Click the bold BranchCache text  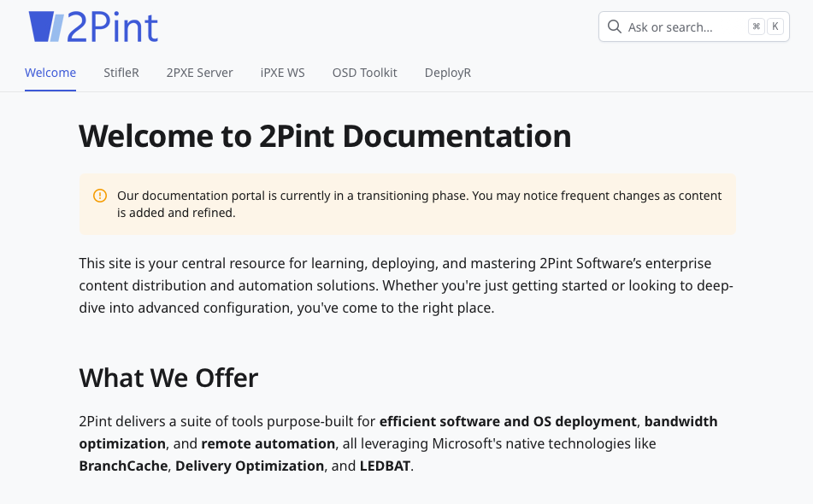123,466
